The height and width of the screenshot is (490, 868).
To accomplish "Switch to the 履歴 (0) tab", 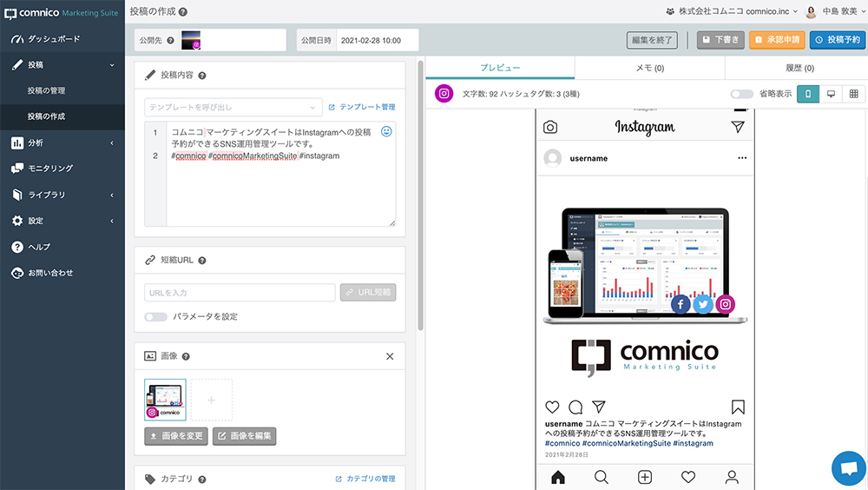I will pos(800,68).
